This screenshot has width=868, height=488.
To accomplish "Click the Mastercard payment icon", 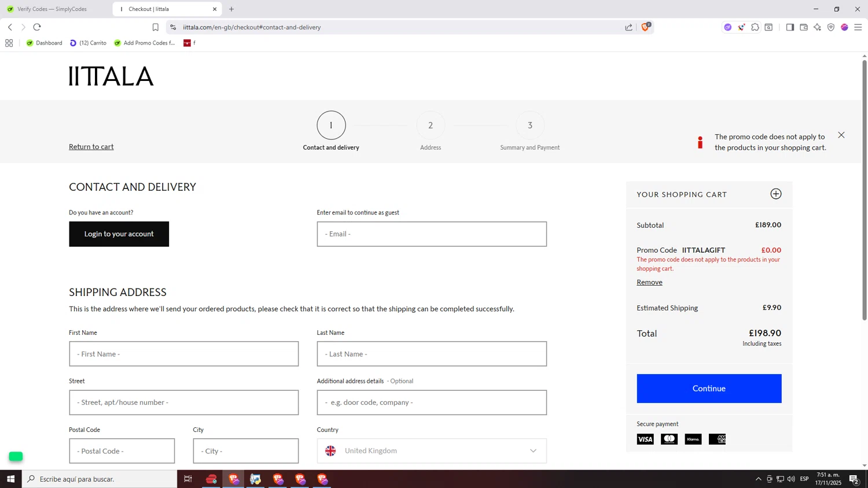I will pos(670,439).
